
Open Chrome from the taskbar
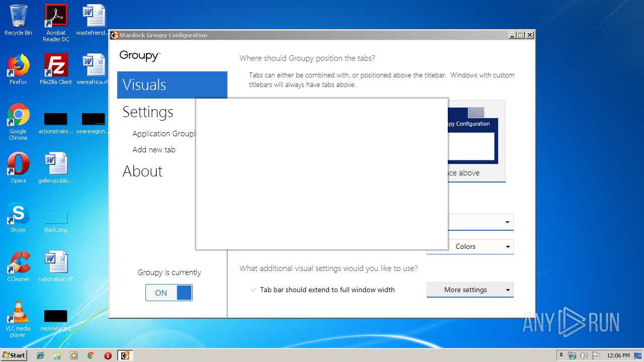point(91,355)
